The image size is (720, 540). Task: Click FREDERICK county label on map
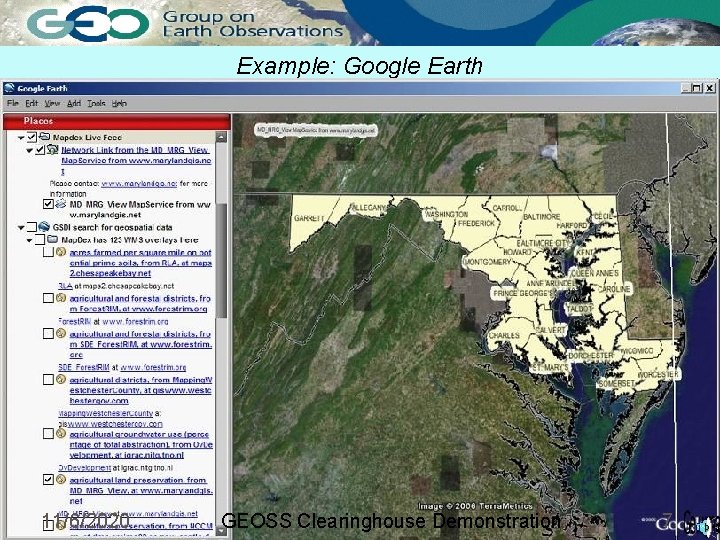(x=477, y=223)
